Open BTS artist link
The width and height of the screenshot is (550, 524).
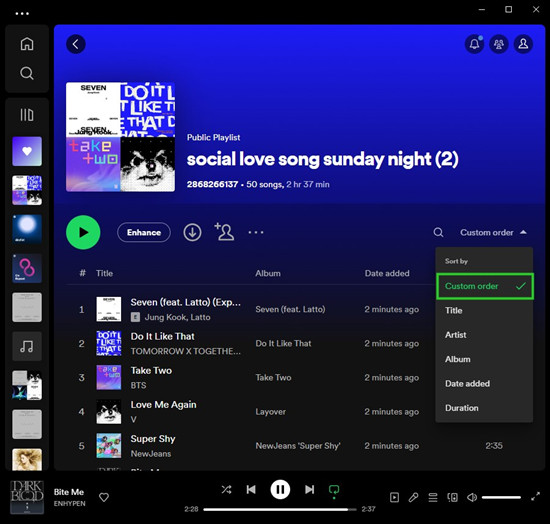pos(138,385)
